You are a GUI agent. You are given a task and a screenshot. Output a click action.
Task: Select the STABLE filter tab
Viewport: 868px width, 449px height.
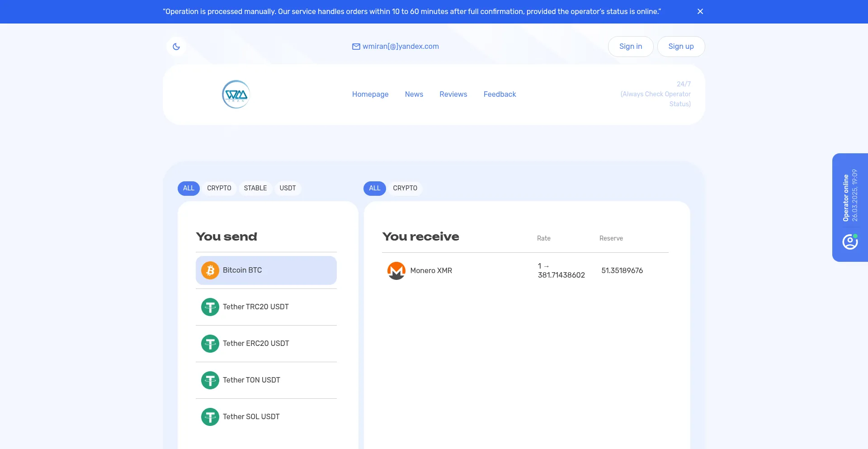coord(255,188)
